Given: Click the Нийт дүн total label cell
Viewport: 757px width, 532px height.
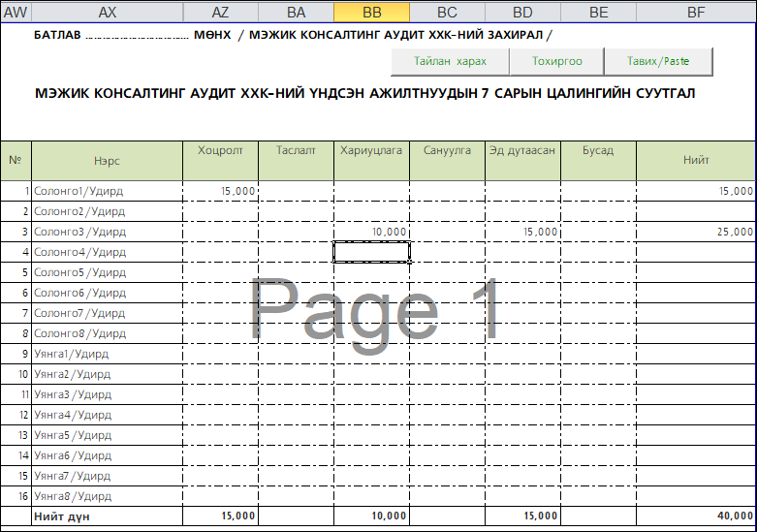Looking at the screenshot, I should pyautogui.click(x=108, y=516).
